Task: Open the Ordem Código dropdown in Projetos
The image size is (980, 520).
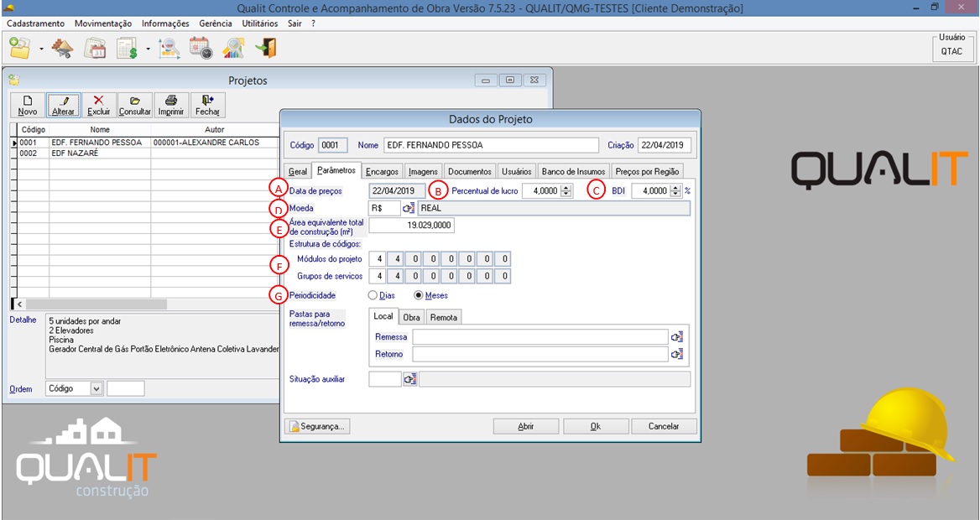Action: [96, 389]
